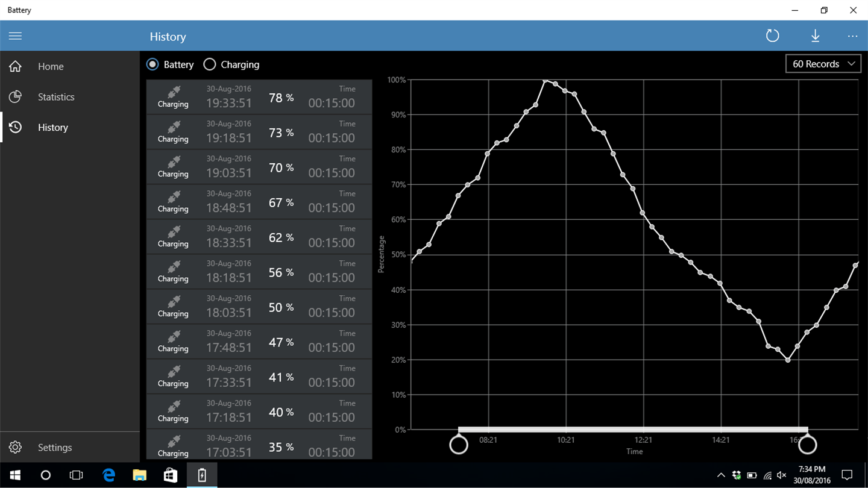Open the Battery app in taskbar
Image resolution: width=868 pixels, height=488 pixels.
click(202, 475)
